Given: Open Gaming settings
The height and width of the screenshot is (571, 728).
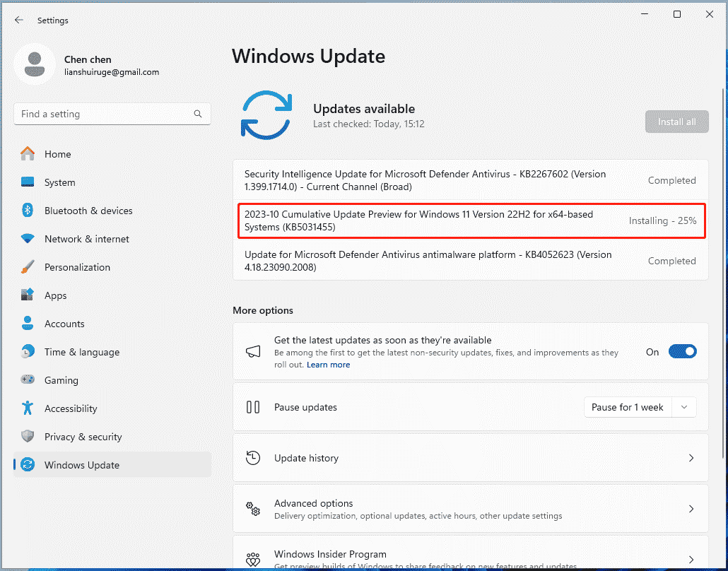Looking at the screenshot, I should tap(112, 380).
